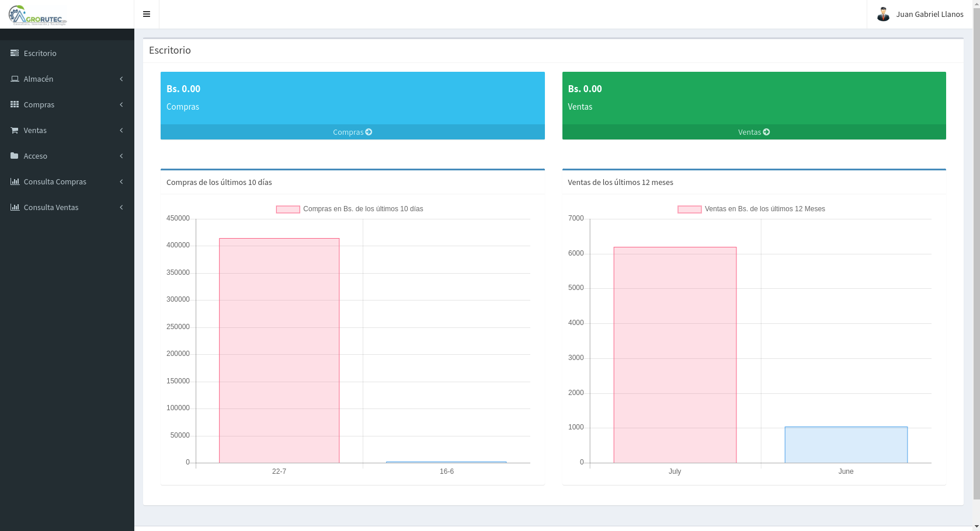980x531 pixels.
Task: Follow the Ventas link in green card
Action: coord(754,132)
